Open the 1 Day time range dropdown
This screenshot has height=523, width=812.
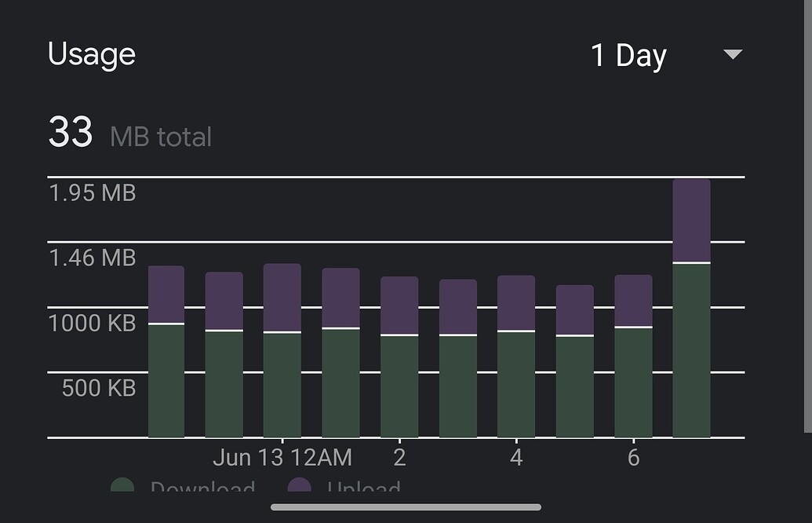coord(628,56)
